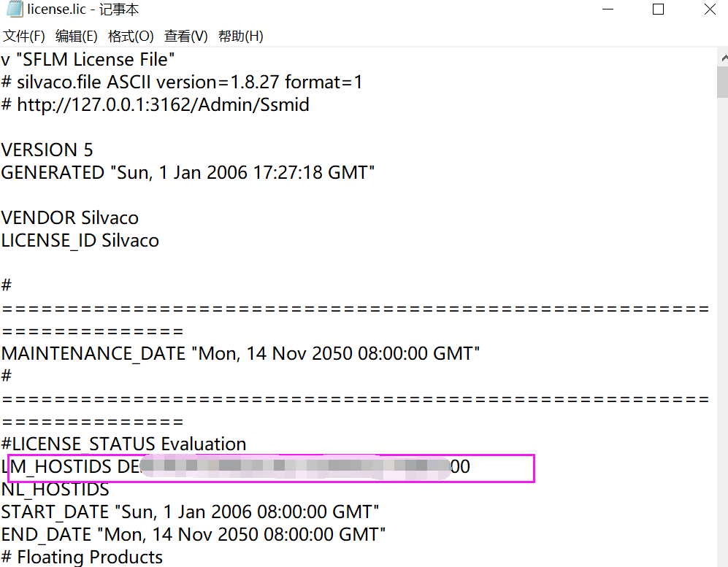This screenshot has width=728, height=567.
Task: Open the 格式(O) menu
Action: pyautogui.click(x=131, y=36)
